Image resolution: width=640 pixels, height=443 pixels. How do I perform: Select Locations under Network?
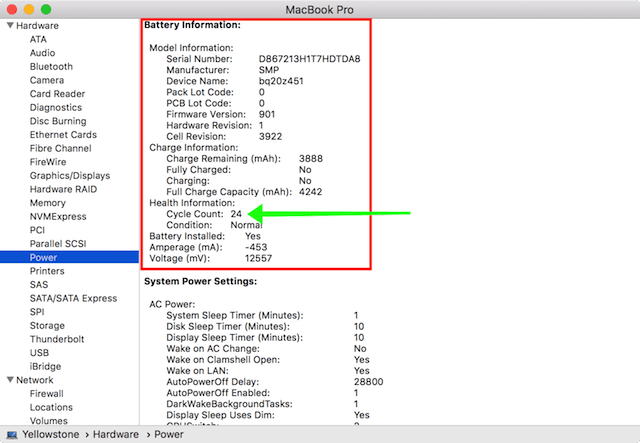51,407
